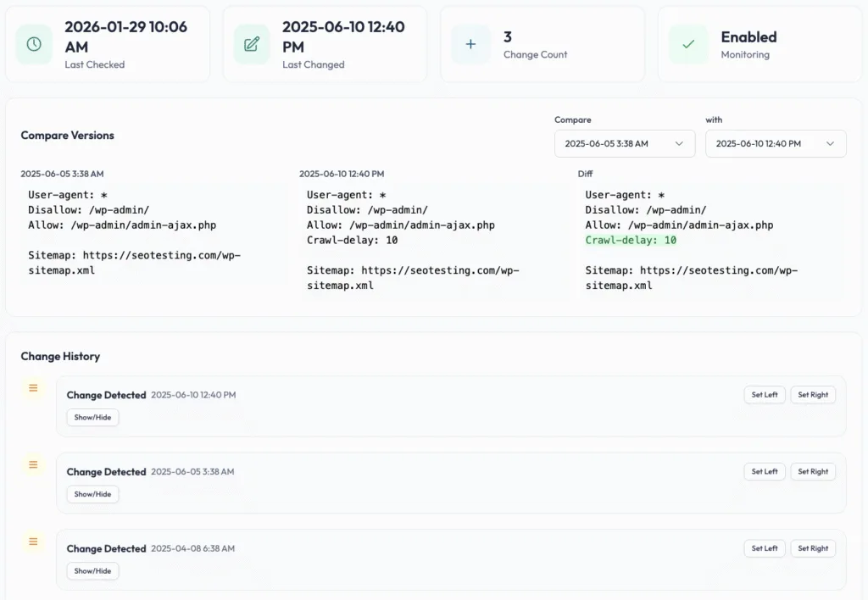Viewport: 868px width, 600px height.
Task: Click the plus icon beside Change Count
Action: click(470, 42)
